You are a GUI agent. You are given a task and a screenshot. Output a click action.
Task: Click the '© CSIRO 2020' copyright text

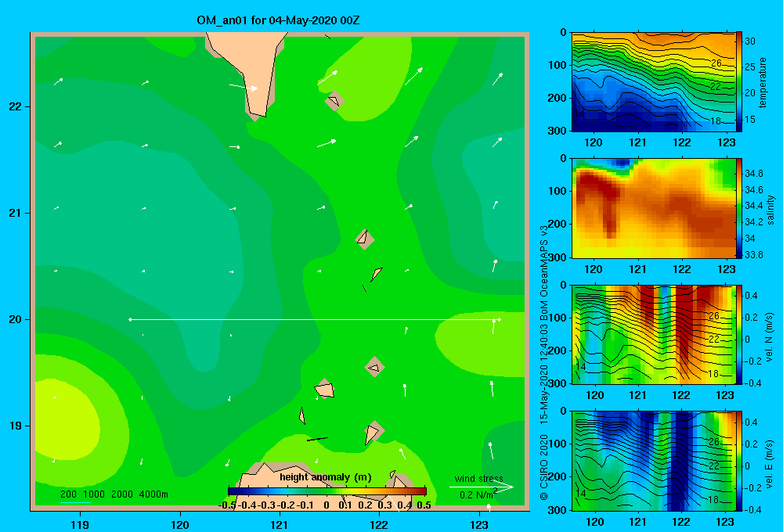tap(544, 466)
